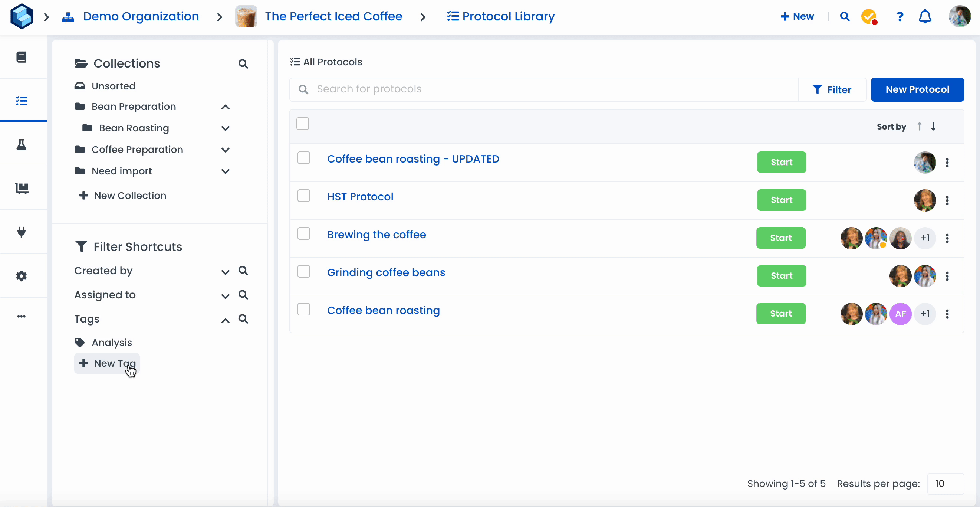The image size is (980, 507).
Task: Click the notifications bell icon
Action: pos(925,17)
